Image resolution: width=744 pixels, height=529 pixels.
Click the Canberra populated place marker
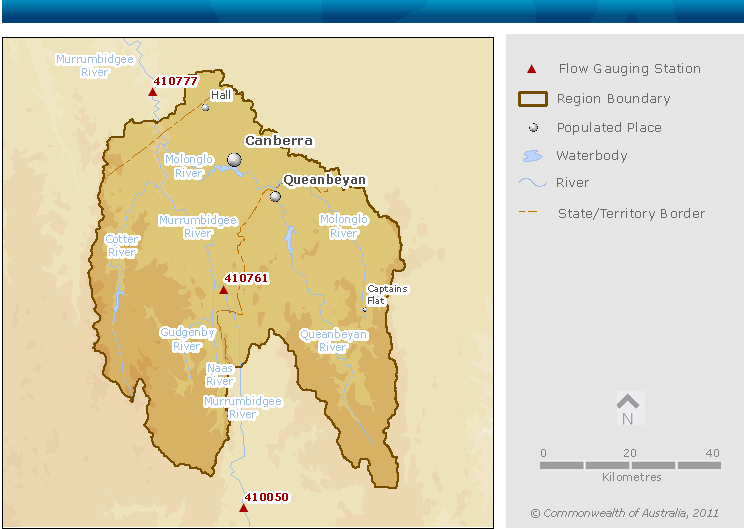[234, 159]
